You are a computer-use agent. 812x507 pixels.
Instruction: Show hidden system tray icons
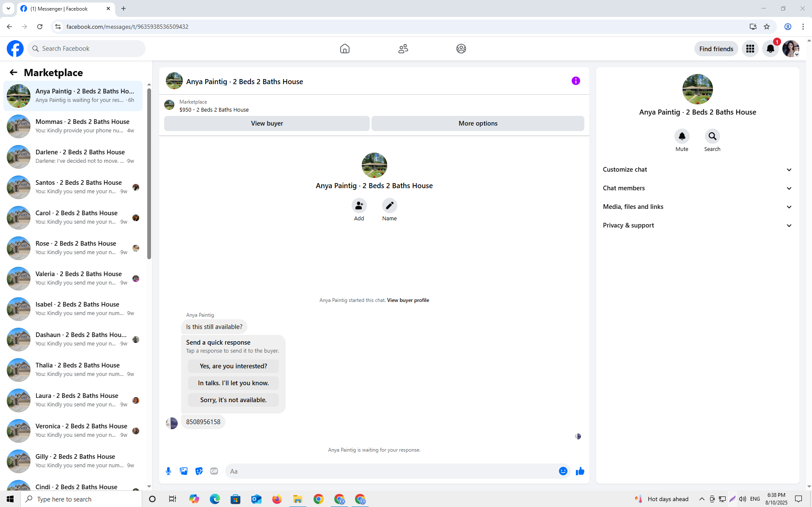coord(702,499)
